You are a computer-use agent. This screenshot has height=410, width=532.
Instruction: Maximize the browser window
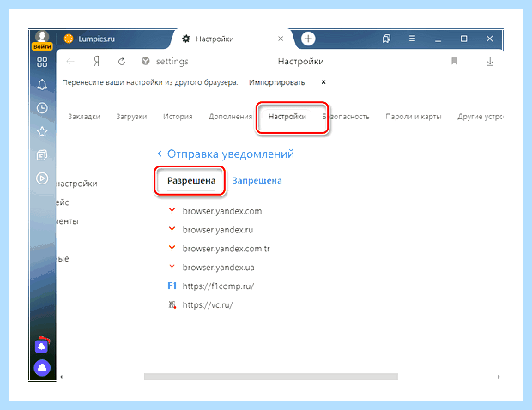464,39
